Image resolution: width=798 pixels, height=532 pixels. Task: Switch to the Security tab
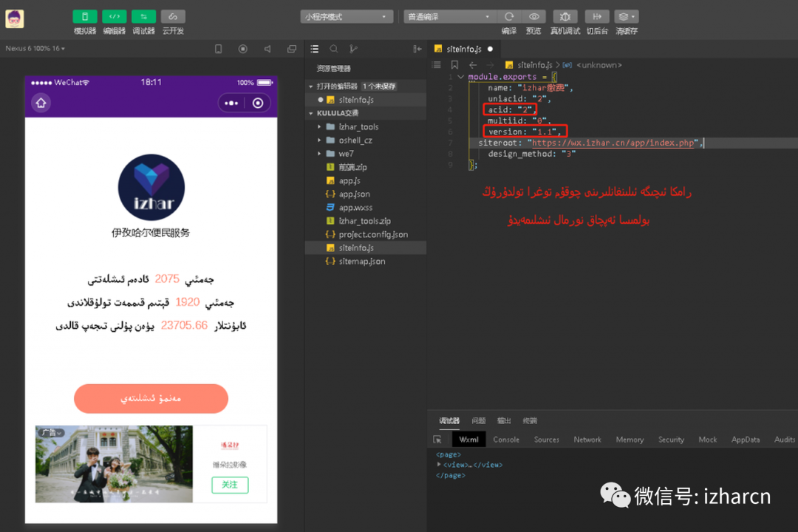pyautogui.click(x=671, y=440)
